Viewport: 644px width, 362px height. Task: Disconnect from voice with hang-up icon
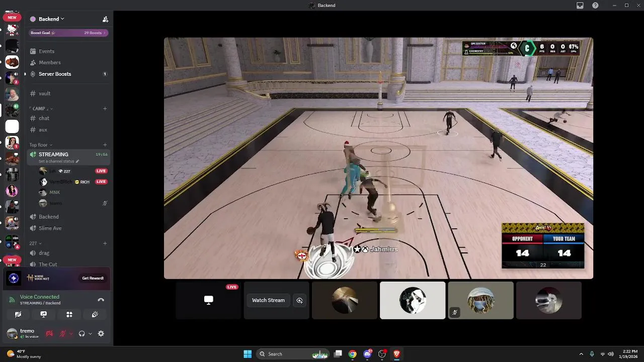click(101, 300)
